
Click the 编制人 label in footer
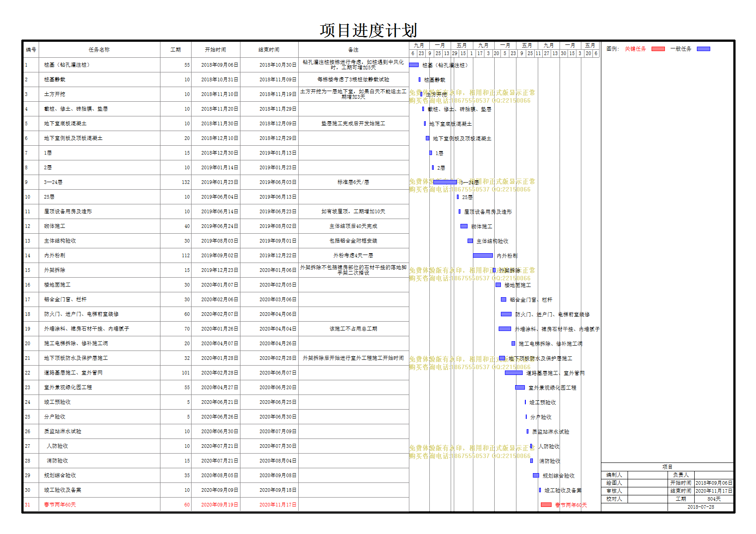614,475
